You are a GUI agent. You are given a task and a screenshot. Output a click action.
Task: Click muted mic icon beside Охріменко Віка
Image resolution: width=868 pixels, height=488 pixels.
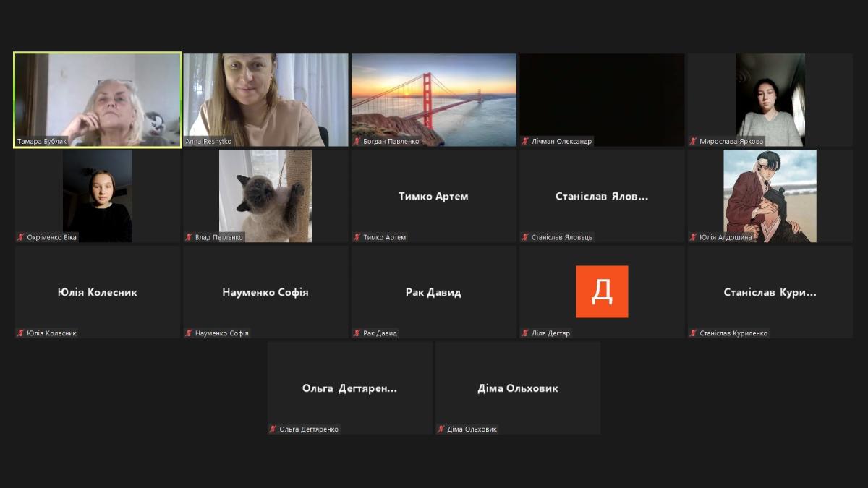click(x=21, y=237)
